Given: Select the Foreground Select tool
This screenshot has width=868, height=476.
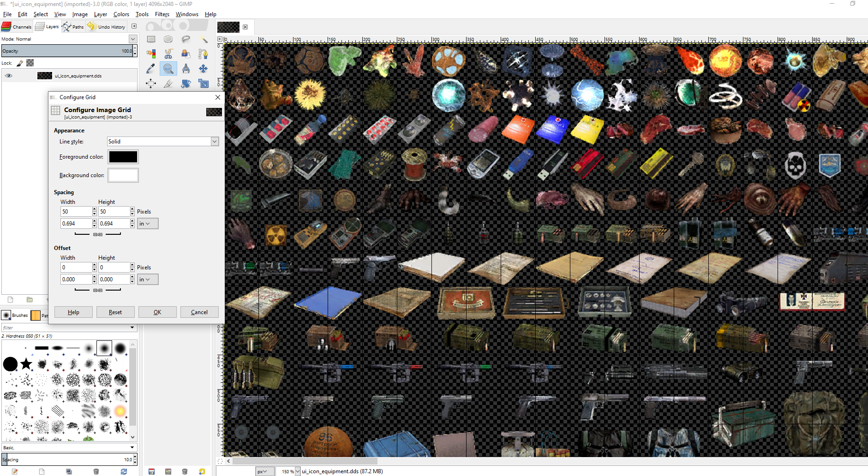Looking at the screenshot, I should tap(186, 54).
